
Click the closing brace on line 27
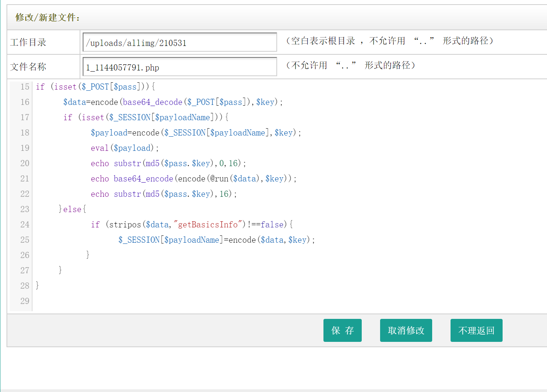click(60, 270)
